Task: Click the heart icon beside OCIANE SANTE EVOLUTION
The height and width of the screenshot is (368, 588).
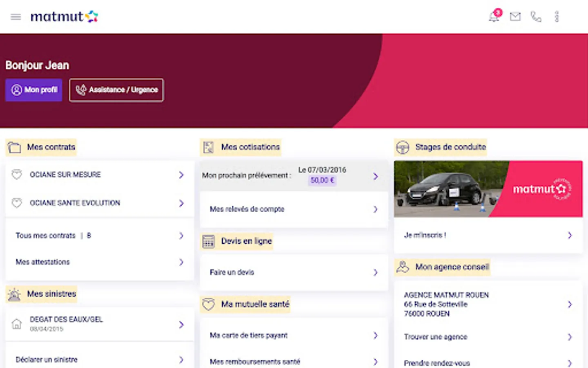Action: point(17,203)
